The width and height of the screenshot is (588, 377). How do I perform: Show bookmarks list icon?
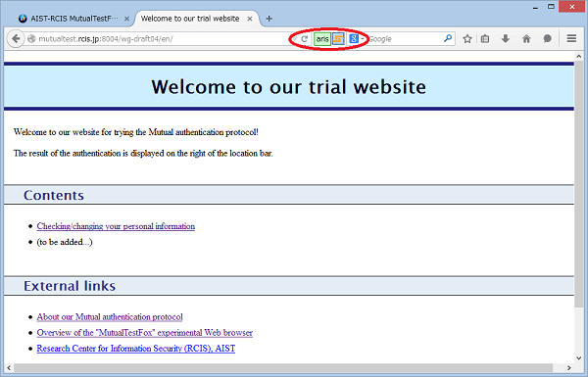point(485,38)
